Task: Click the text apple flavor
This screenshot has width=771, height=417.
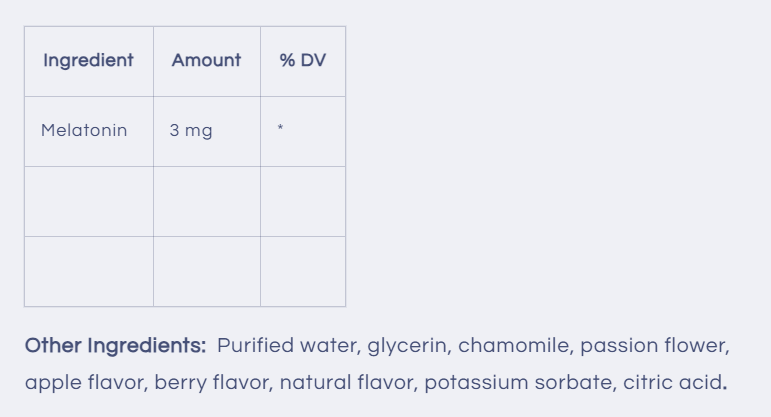Action: 84,382
